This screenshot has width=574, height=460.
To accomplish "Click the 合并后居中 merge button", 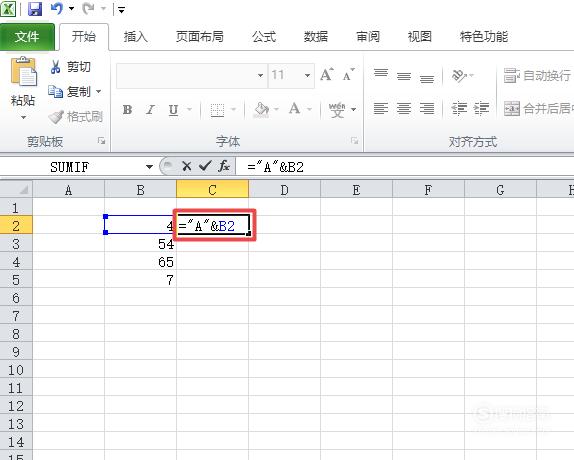I will point(538,109).
